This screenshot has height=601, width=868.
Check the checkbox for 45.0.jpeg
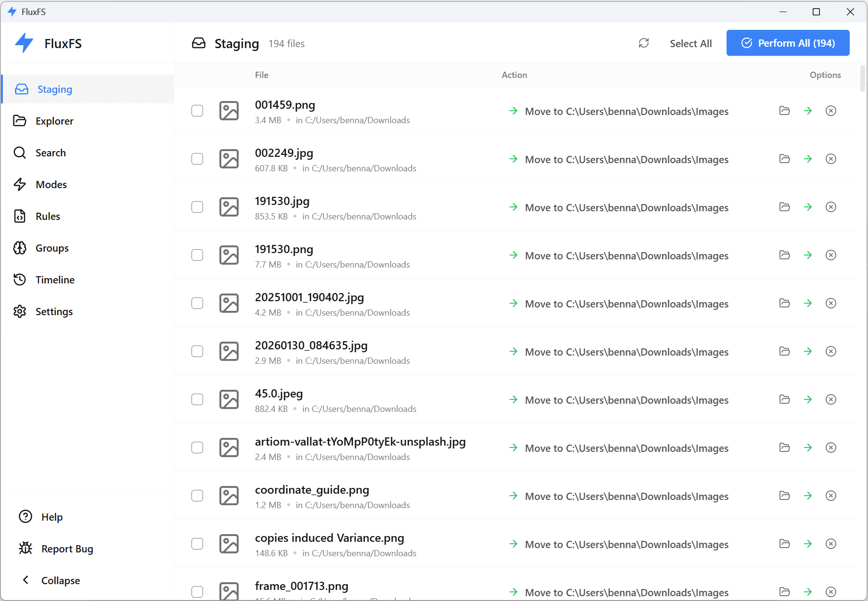point(197,399)
